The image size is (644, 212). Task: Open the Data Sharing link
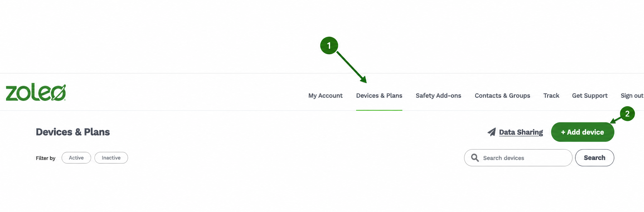point(521,132)
